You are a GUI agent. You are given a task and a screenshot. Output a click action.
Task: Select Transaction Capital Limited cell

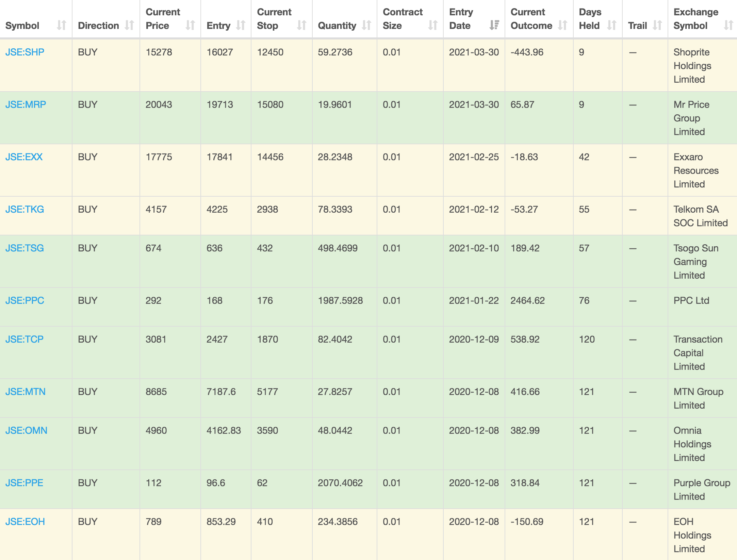coord(702,352)
